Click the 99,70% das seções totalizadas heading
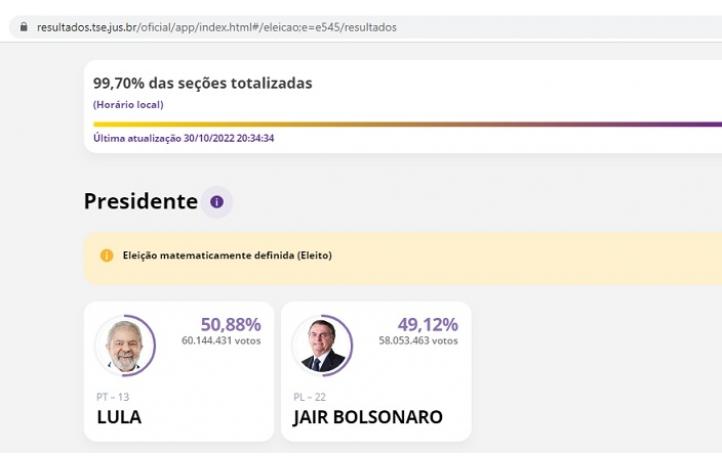This screenshot has height=466, width=722. pos(203,83)
